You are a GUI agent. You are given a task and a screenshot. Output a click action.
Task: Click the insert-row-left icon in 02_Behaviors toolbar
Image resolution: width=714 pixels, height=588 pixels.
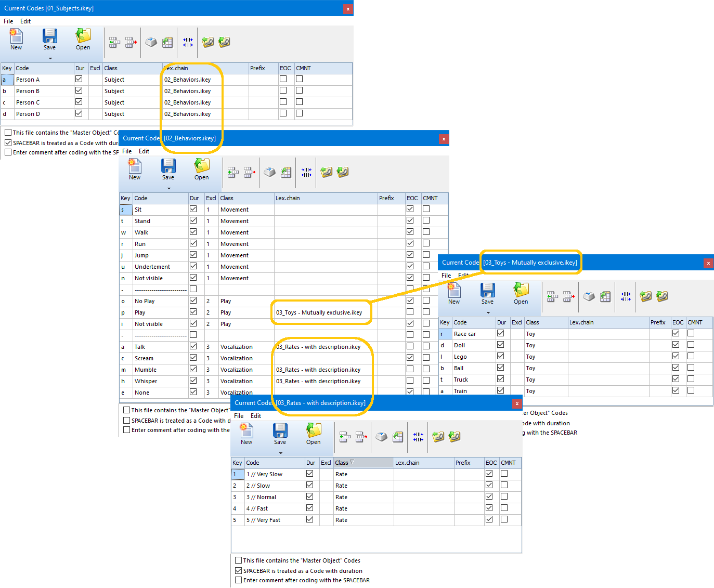click(233, 172)
